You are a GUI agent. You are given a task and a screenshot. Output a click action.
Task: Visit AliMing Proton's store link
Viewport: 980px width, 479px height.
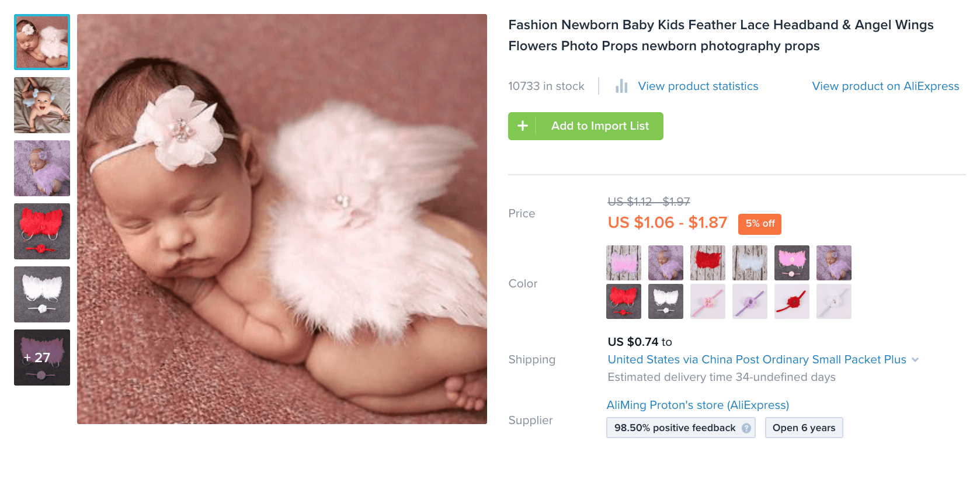click(x=697, y=405)
